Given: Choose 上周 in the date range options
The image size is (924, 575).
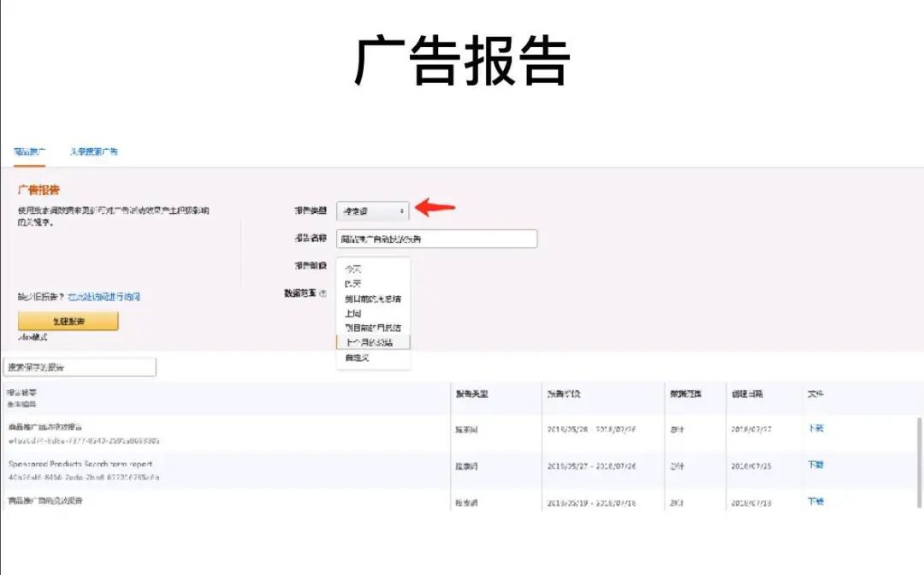Looking at the screenshot, I should point(352,313).
